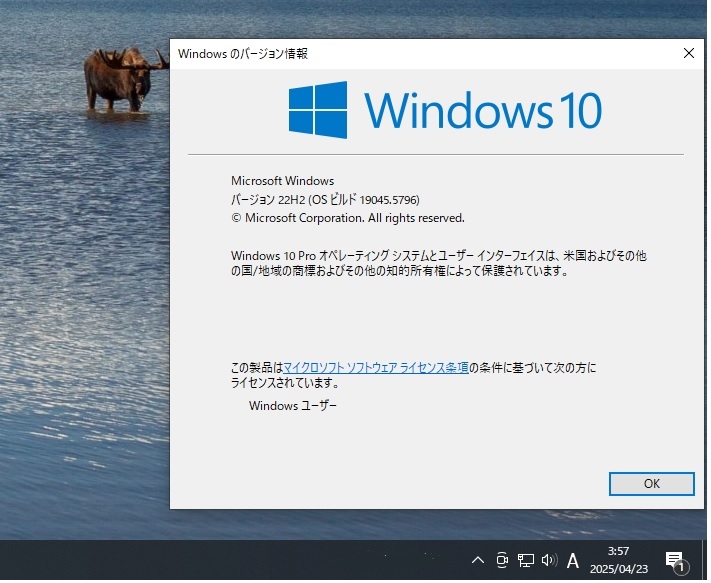Click the Microsoft Windows text line

284,182
